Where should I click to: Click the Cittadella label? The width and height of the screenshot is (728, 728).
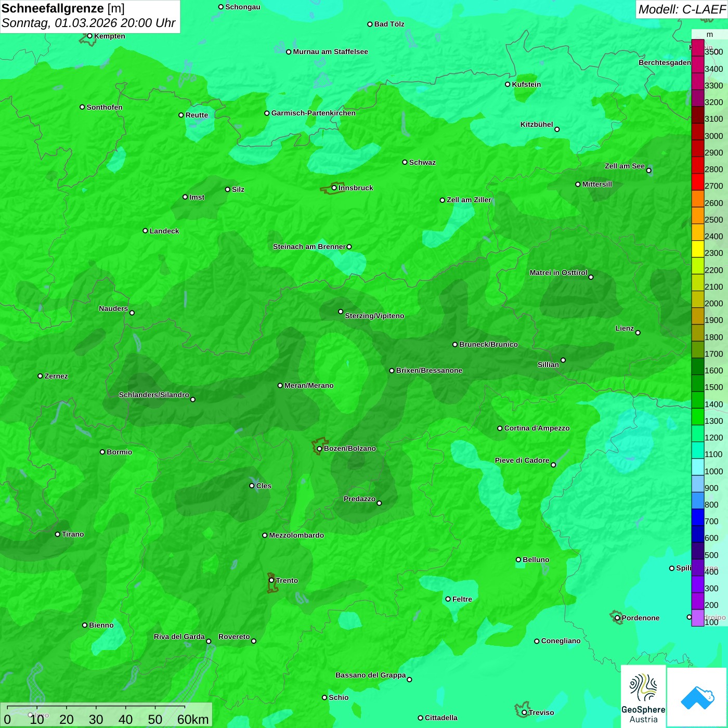click(441, 718)
